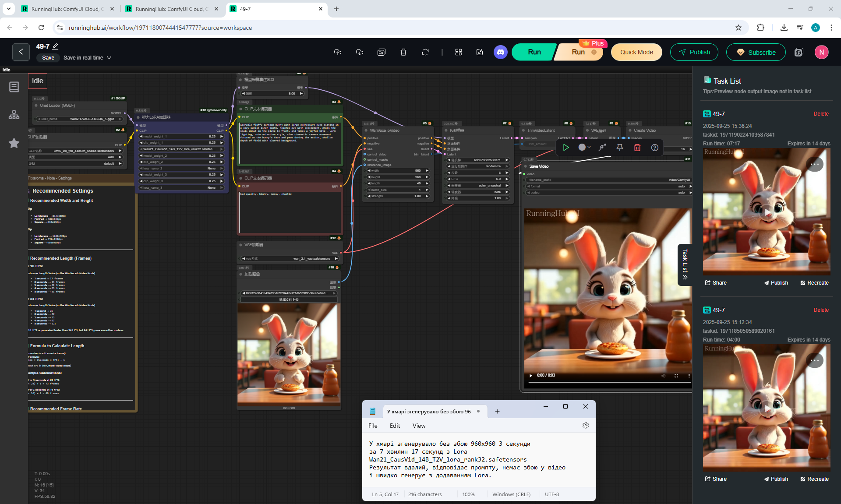Run the node with the green play icon
The width and height of the screenshot is (841, 504).
coord(565,148)
